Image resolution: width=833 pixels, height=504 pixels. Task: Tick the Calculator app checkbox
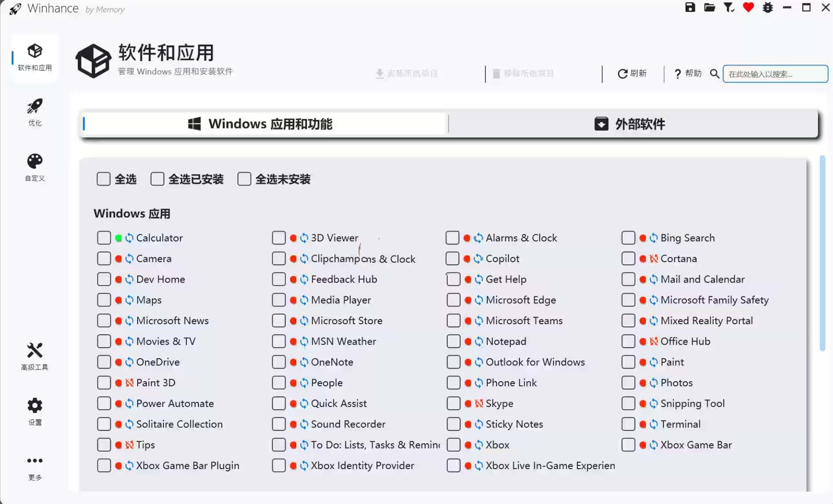[104, 238]
